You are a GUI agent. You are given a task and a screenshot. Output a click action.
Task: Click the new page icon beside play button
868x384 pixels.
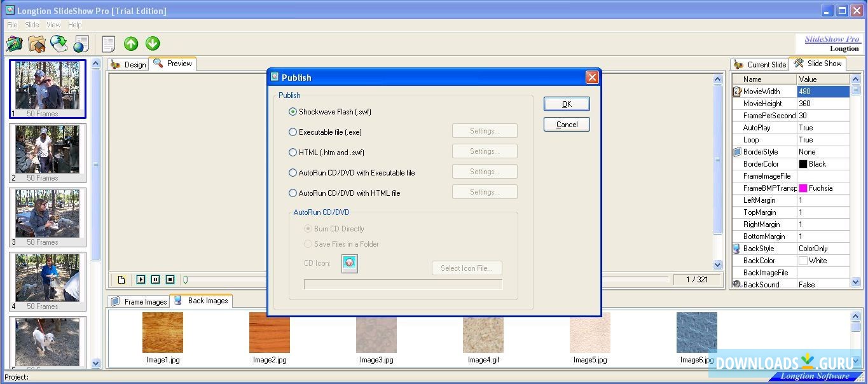(121, 280)
